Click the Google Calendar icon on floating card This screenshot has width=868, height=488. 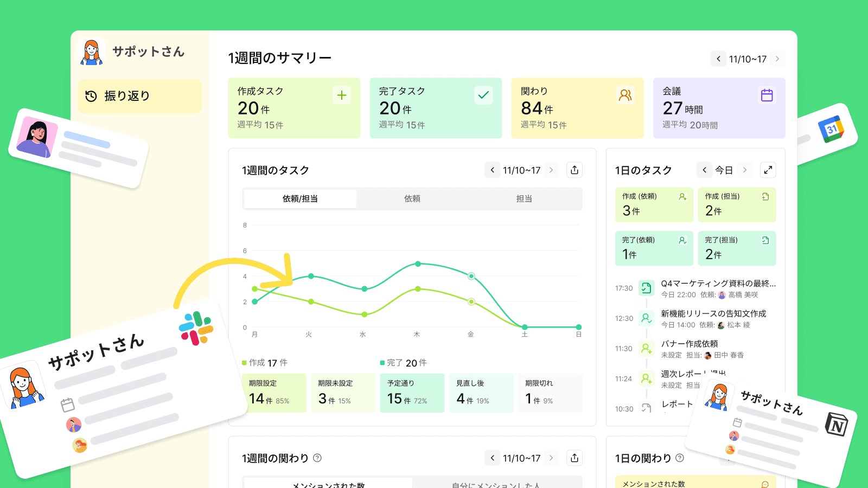coord(831,129)
